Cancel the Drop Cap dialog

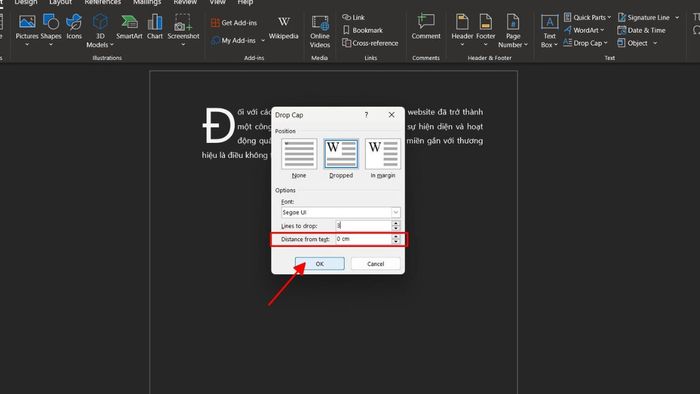(x=375, y=264)
